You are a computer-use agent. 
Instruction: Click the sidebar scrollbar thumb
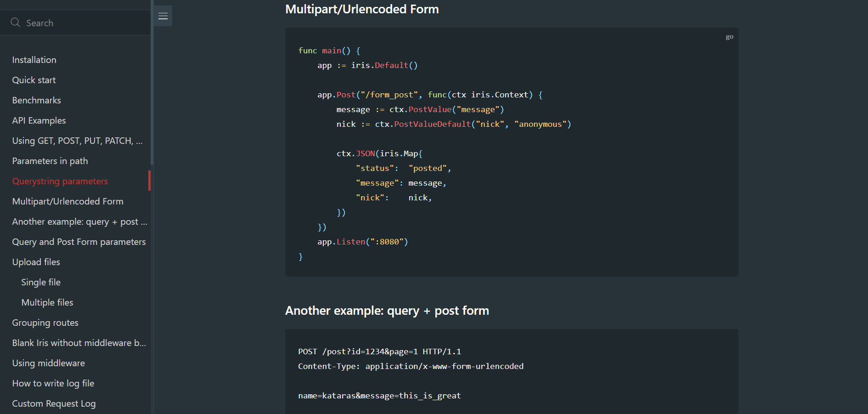coord(152,83)
